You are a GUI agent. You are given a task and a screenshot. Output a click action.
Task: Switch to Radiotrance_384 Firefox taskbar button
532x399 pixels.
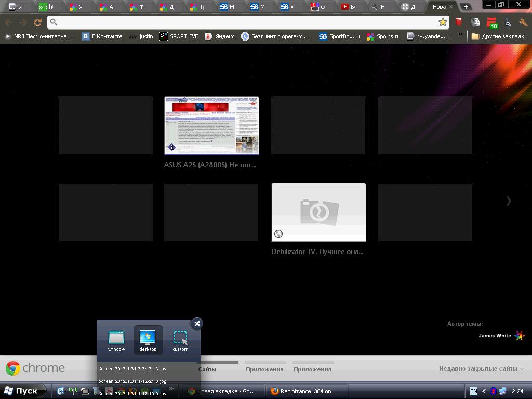tap(307, 392)
